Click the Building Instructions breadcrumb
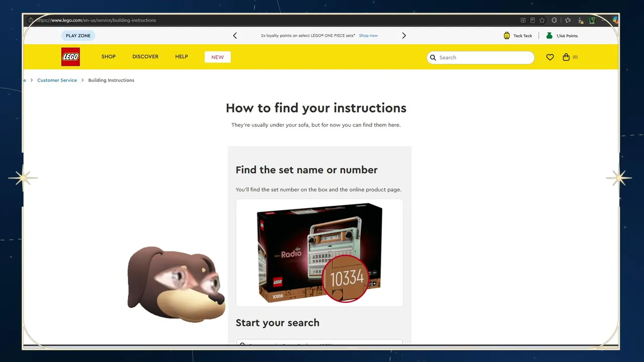This screenshot has height=362, width=644. pyautogui.click(x=111, y=80)
